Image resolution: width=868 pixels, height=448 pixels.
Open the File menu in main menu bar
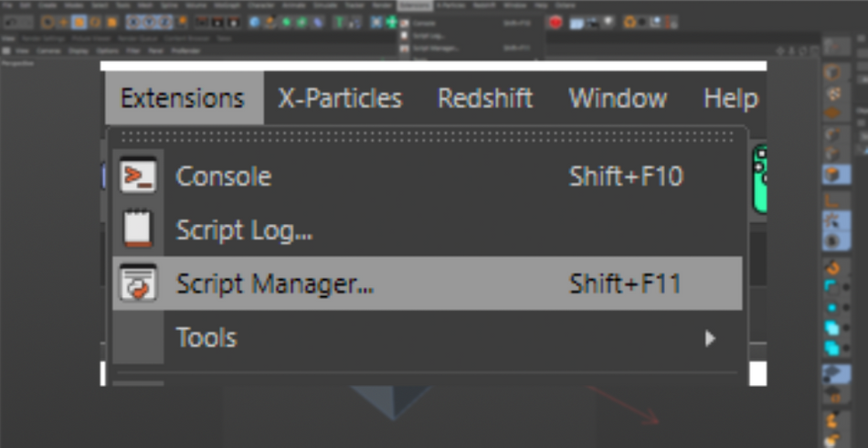tap(6, 5)
